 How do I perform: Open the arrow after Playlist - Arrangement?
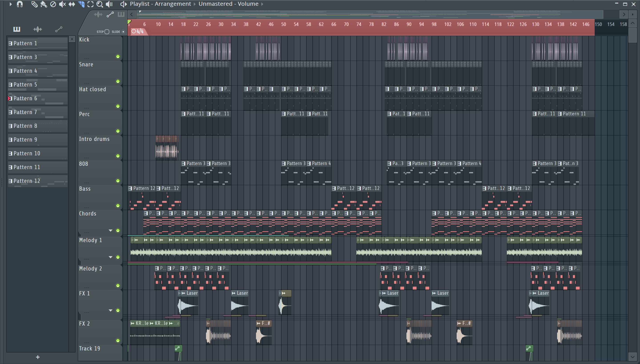(195, 4)
